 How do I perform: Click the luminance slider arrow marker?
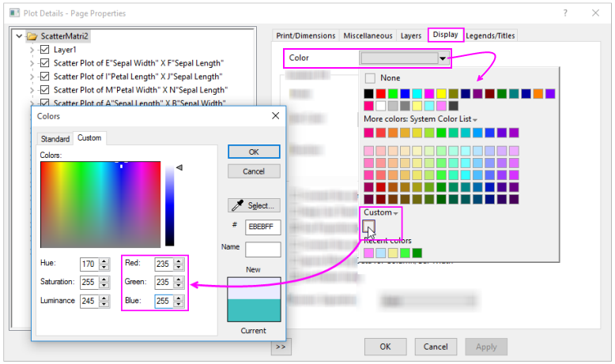click(x=179, y=167)
